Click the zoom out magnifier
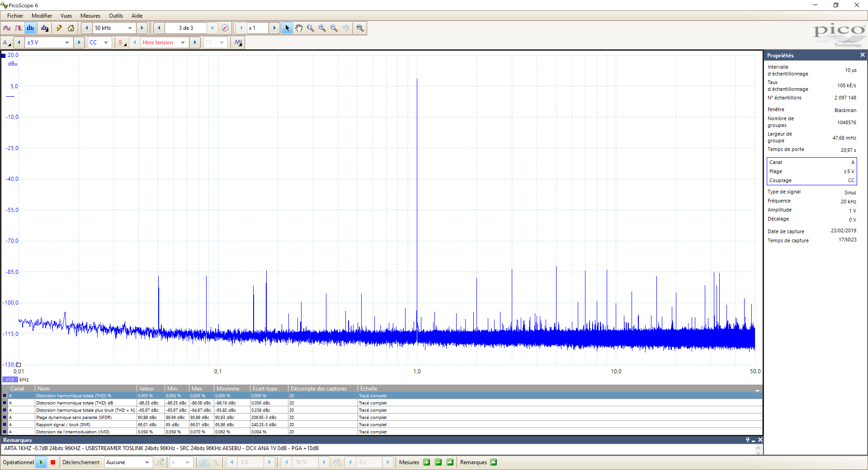This screenshot has height=470, width=868. pos(334,28)
